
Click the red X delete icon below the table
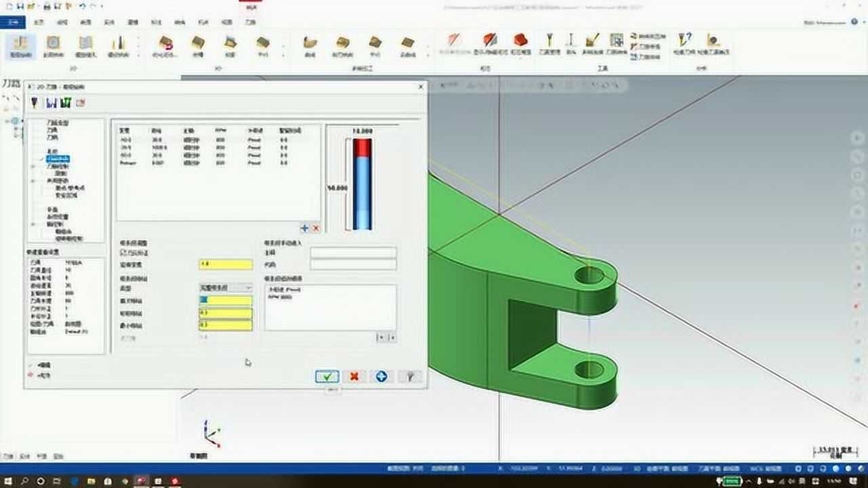click(x=315, y=228)
